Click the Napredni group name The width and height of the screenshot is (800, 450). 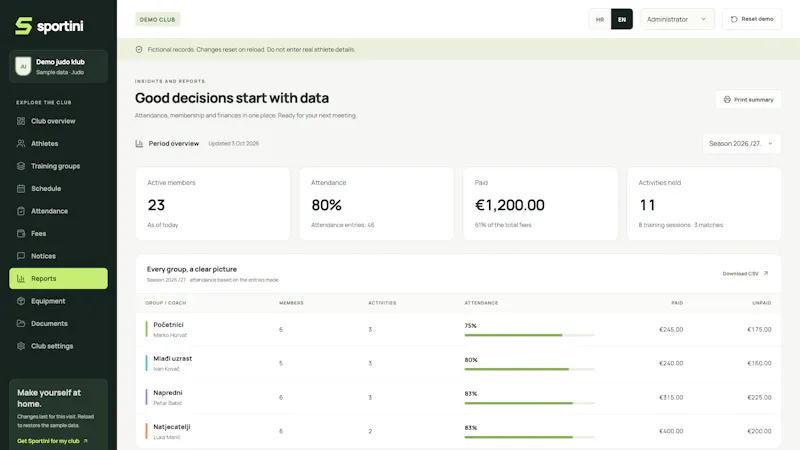[x=168, y=392]
